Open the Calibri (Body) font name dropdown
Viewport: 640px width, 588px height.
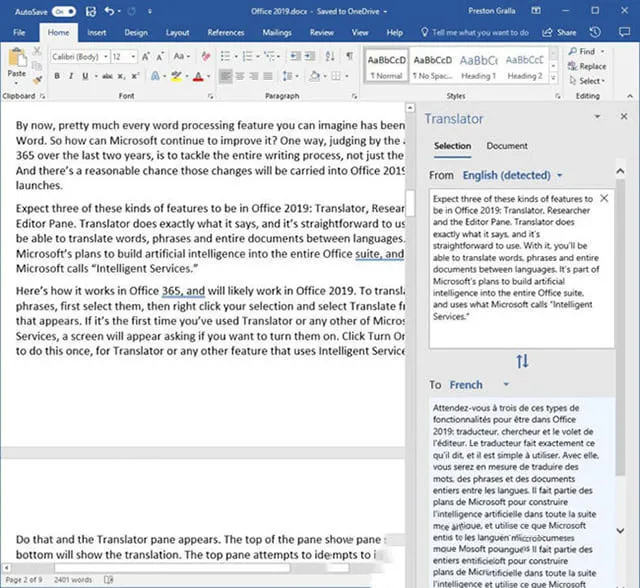click(106, 56)
